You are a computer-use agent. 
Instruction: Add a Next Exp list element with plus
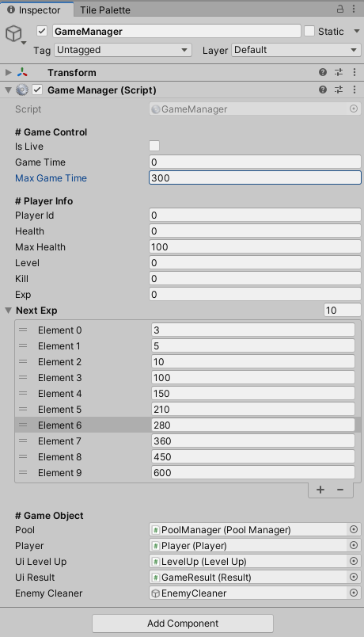320,490
